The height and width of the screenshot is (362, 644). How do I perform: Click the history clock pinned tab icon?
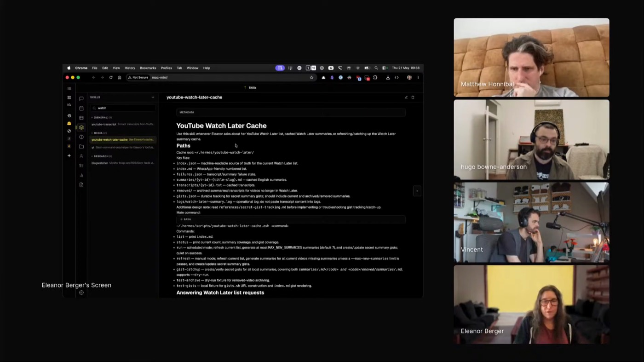pos(69,116)
